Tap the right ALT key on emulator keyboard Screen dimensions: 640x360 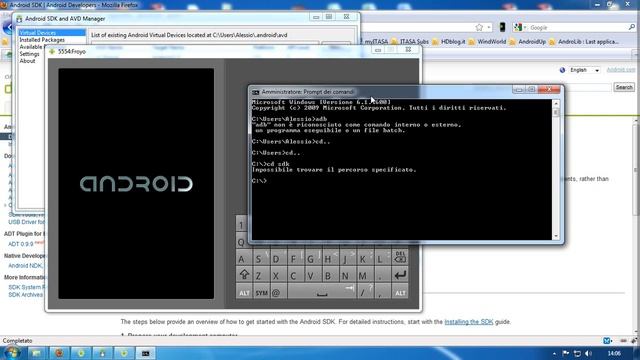(x=400, y=292)
